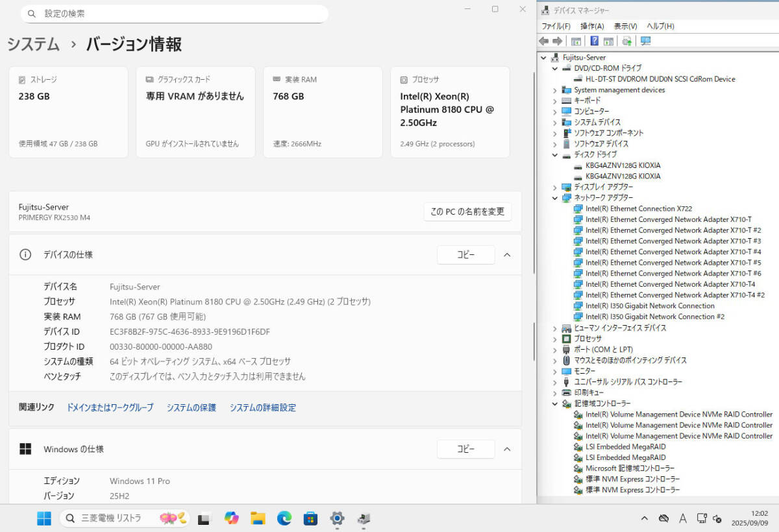Expand the System management devices node
This screenshot has height=532, width=779.
(x=555, y=90)
